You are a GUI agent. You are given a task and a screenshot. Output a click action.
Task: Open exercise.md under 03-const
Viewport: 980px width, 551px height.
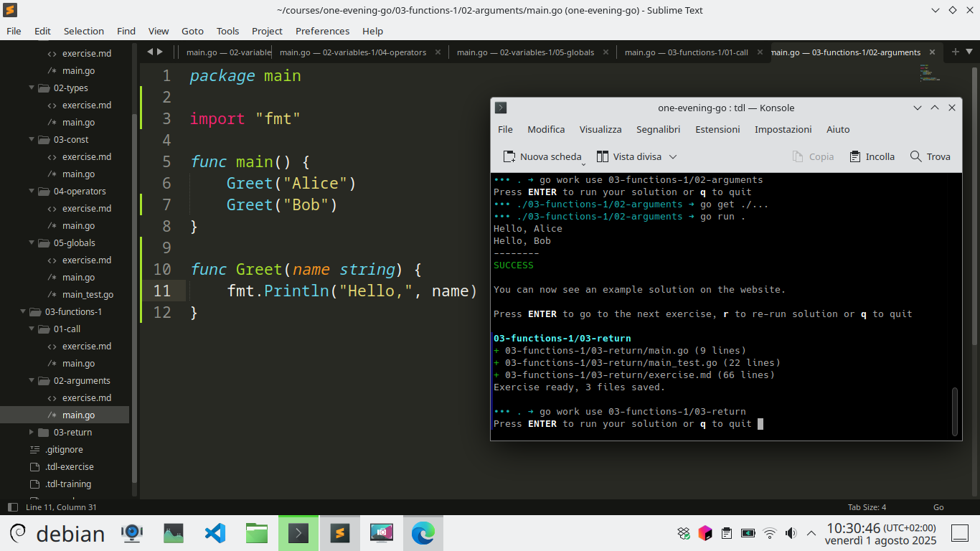tap(87, 156)
